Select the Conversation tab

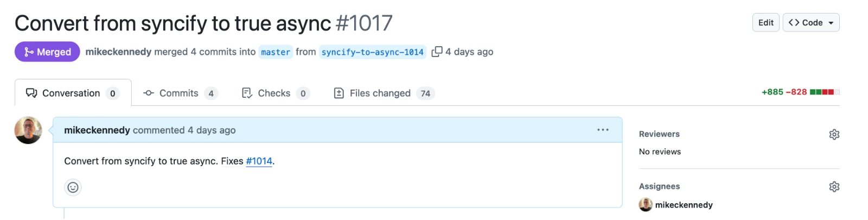click(x=73, y=93)
